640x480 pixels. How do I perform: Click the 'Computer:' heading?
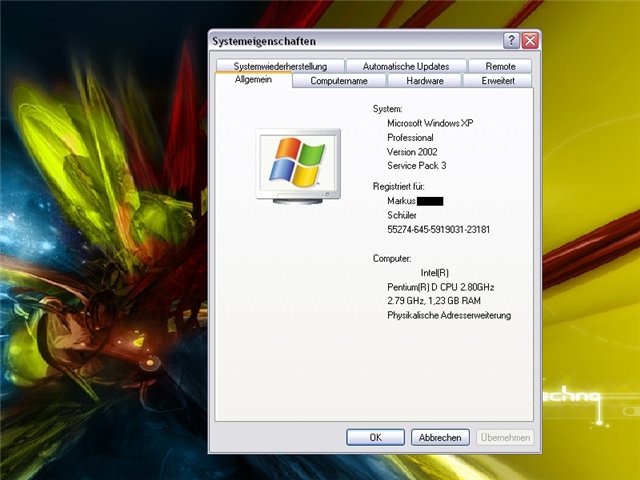(392, 258)
